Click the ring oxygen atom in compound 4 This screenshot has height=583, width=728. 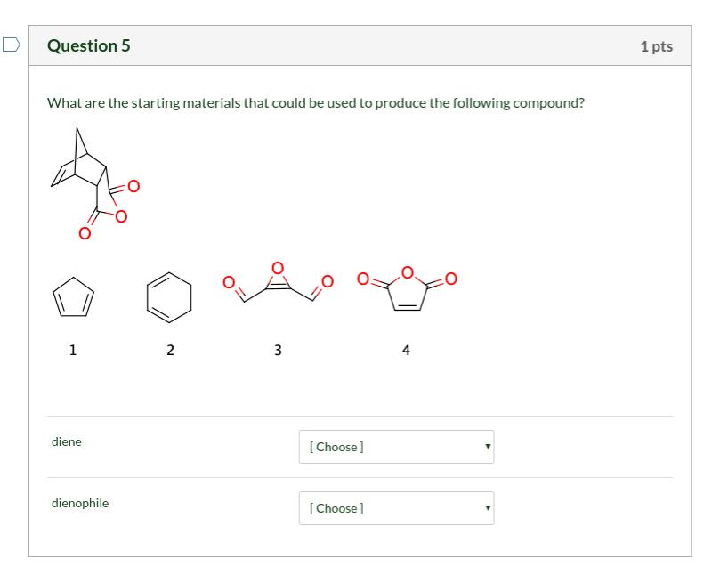pyautogui.click(x=407, y=271)
